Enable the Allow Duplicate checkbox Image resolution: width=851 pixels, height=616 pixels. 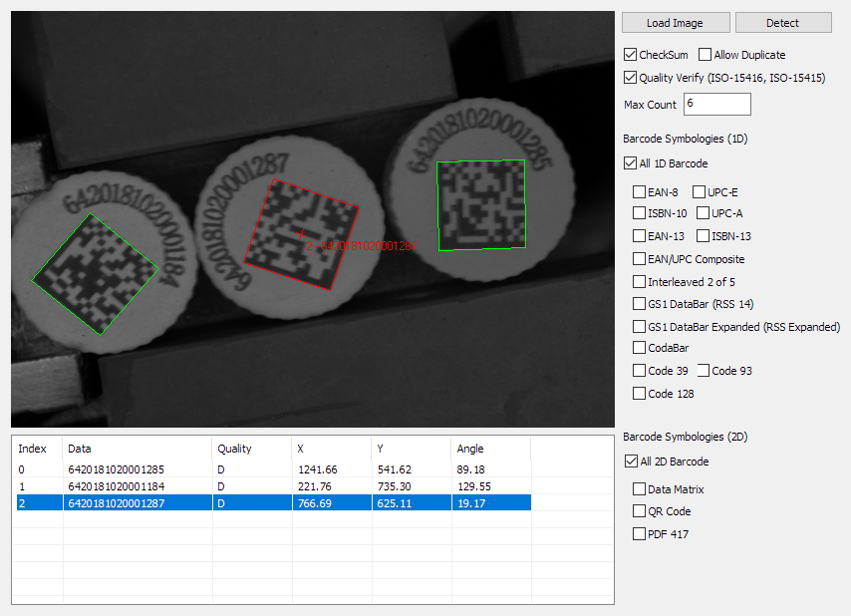tap(705, 55)
